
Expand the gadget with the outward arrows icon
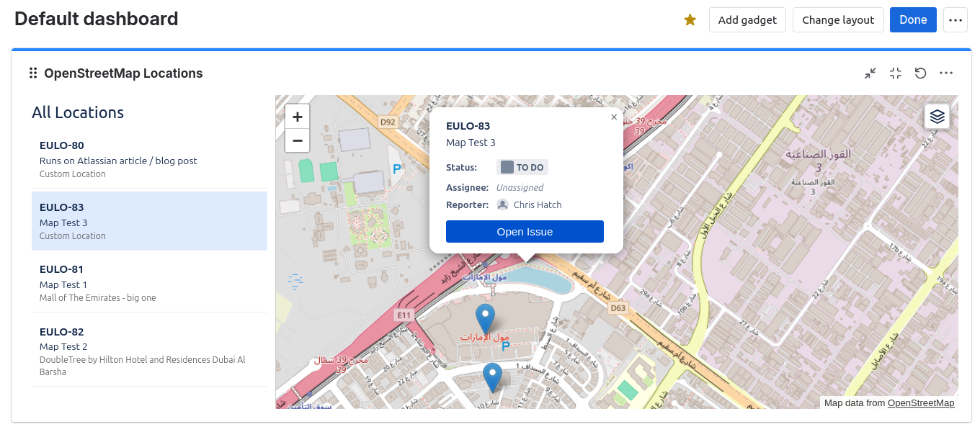pos(895,73)
